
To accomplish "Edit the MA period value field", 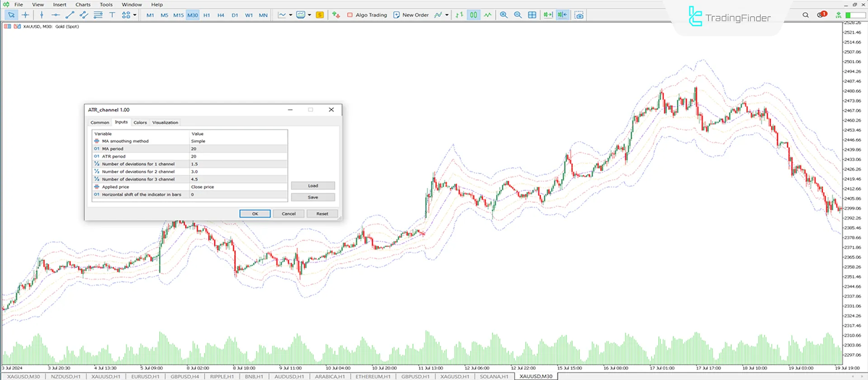I will pos(238,149).
